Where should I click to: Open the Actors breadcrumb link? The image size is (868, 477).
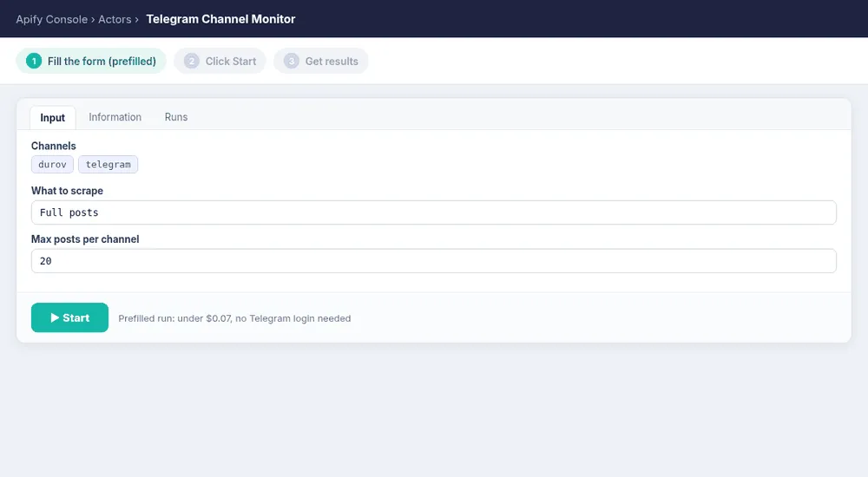115,19
